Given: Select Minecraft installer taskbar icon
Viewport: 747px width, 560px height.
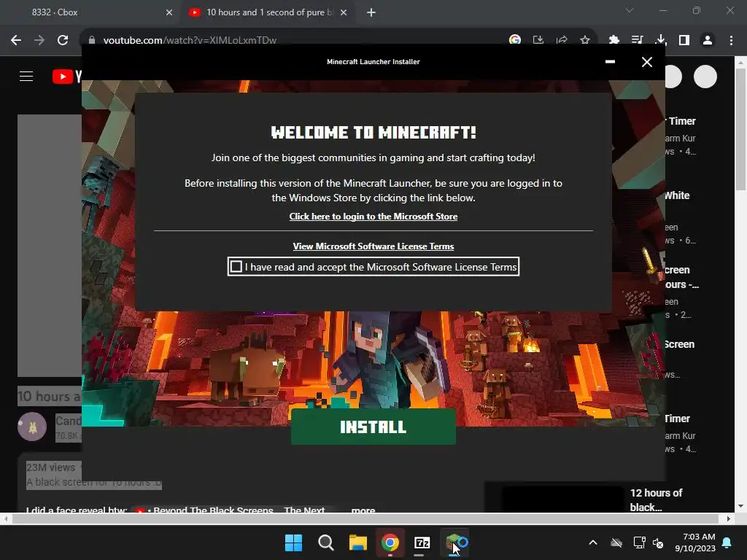Looking at the screenshot, I should tap(457, 542).
